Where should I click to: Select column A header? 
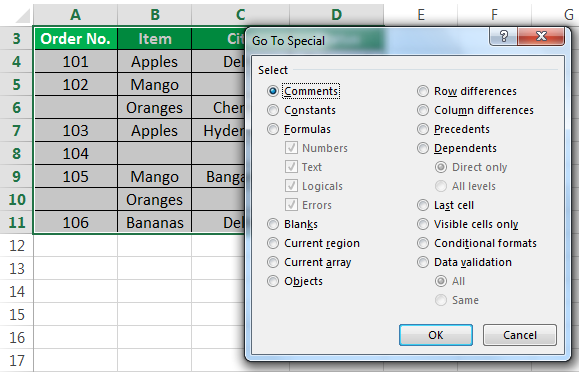pyautogui.click(x=75, y=15)
